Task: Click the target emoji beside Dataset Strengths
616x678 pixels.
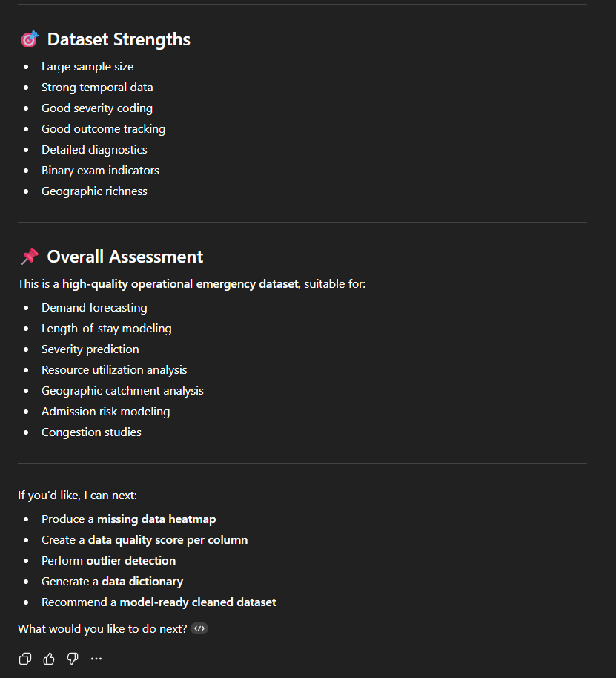Action: [x=30, y=40]
